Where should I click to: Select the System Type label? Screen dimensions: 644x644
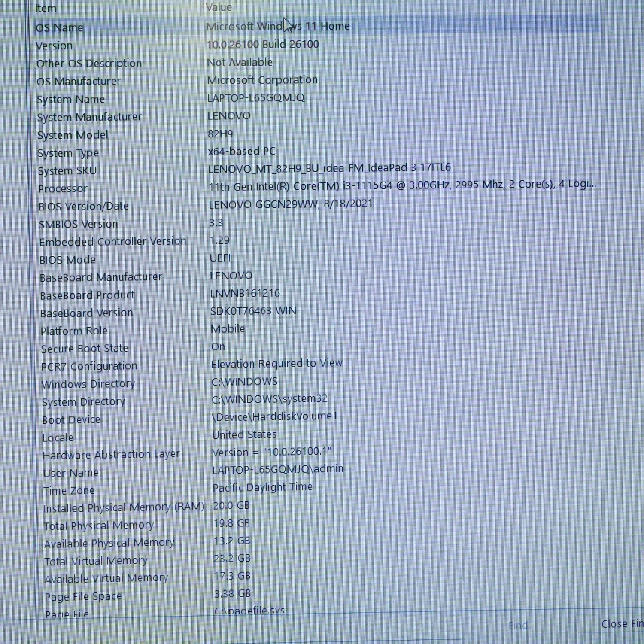(x=68, y=153)
